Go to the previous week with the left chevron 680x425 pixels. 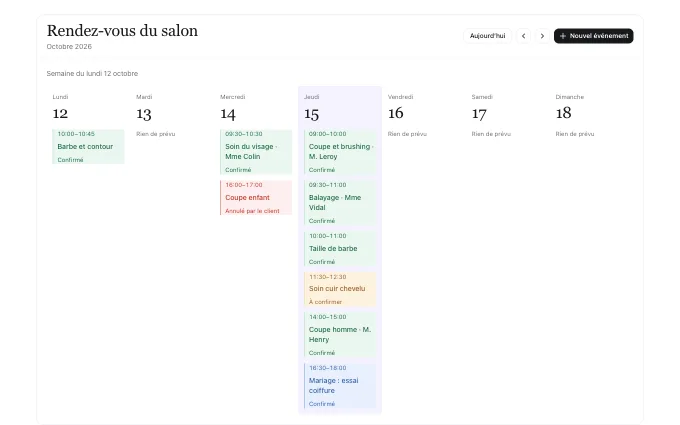523,36
